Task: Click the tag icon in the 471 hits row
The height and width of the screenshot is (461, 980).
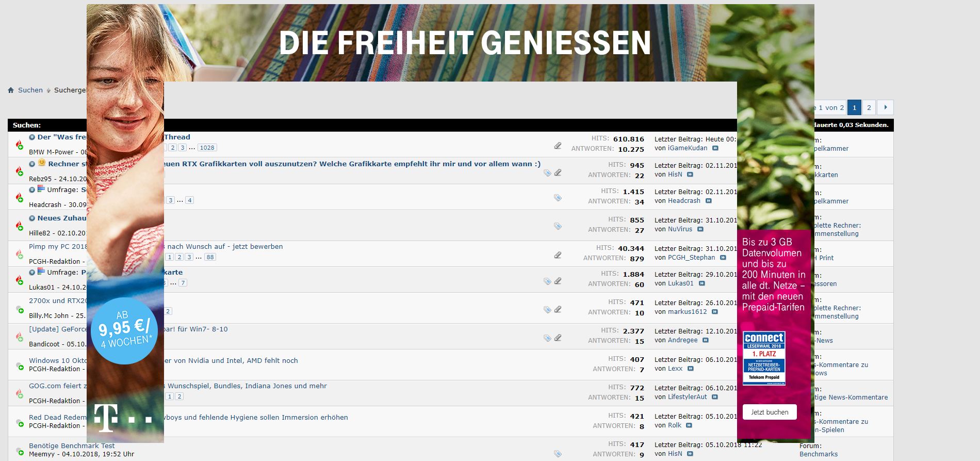Action: click(x=547, y=310)
